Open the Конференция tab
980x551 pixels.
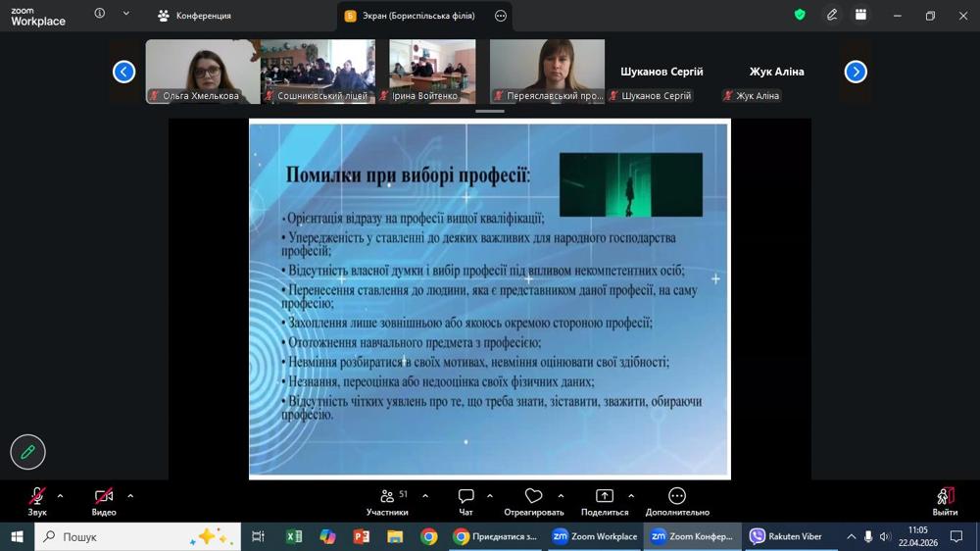pos(194,16)
